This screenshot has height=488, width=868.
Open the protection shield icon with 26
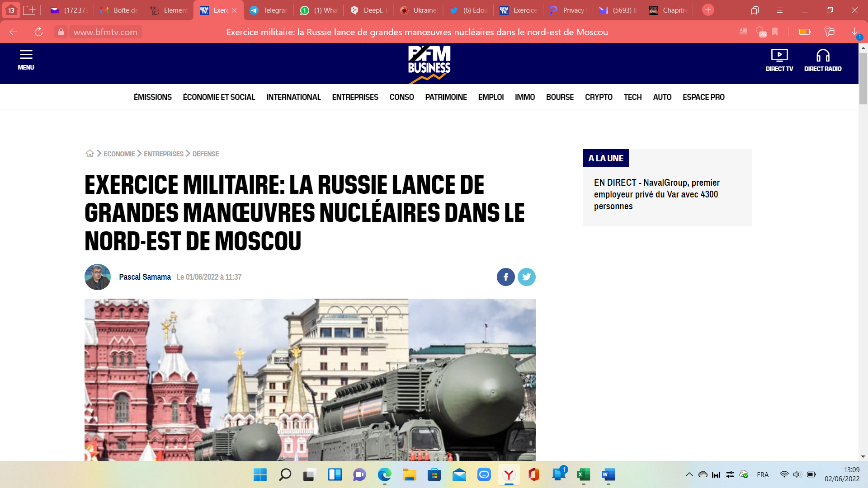pos(760,32)
